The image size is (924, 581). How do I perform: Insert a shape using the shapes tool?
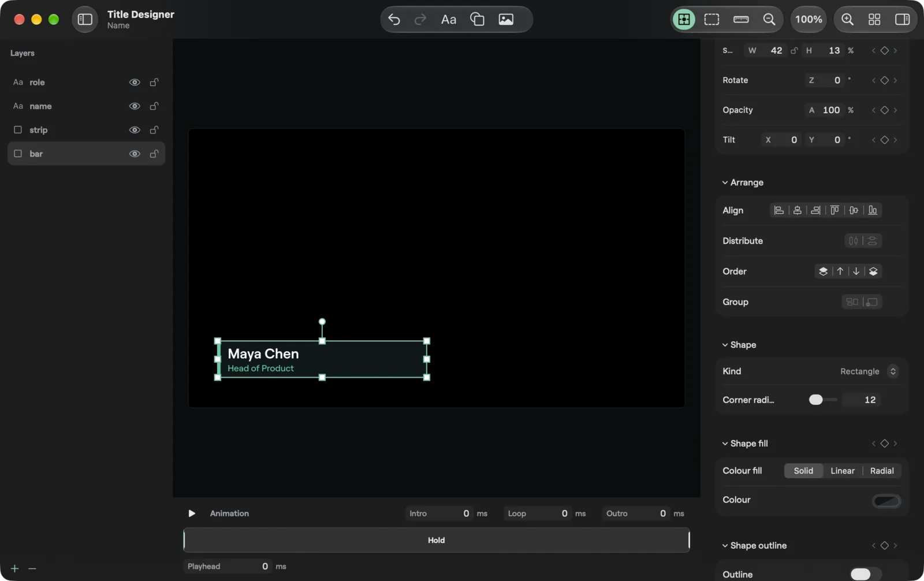tap(477, 20)
